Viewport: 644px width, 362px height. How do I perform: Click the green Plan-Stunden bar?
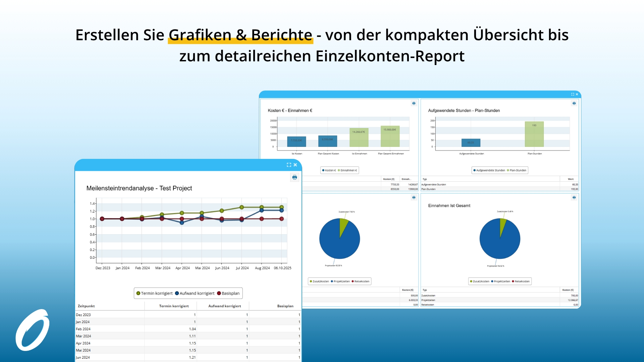click(534, 134)
